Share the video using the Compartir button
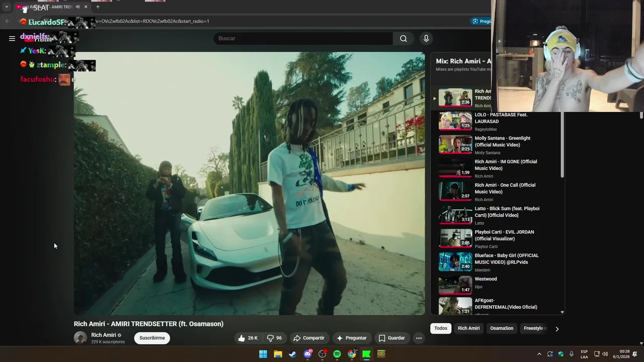Image resolution: width=644 pixels, height=362 pixels. (x=309, y=338)
